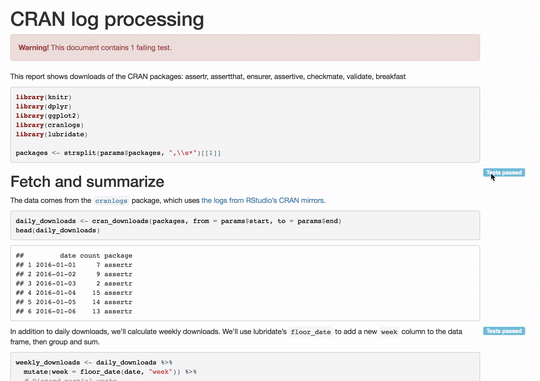The height and width of the screenshot is (381, 540).
Task: Click the library(lubridate) code line
Action: pos(52,134)
